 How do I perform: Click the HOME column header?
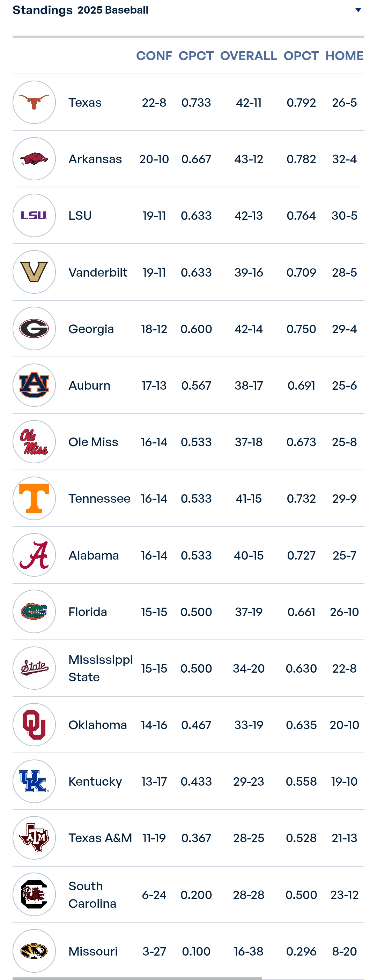(x=345, y=55)
